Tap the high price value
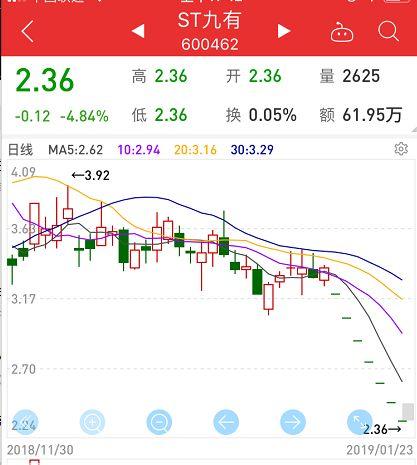This screenshot has width=417, height=465. (171, 76)
